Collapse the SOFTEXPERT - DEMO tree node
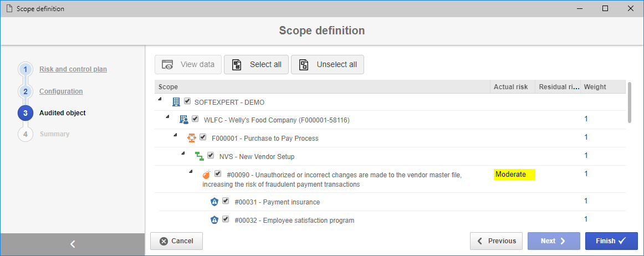Image resolution: width=644 pixels, height=256 pixels. click(160, 99)
